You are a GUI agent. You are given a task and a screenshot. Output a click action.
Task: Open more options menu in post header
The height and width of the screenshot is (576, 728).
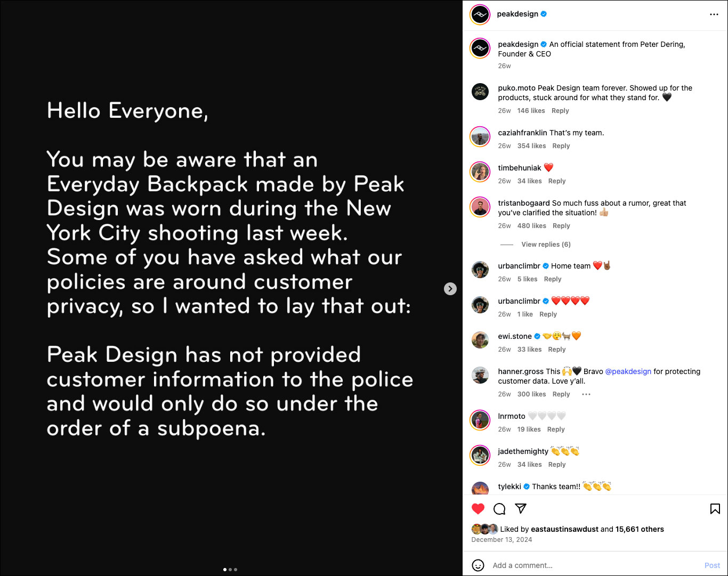pyautogui.click(x=714, y=14)
